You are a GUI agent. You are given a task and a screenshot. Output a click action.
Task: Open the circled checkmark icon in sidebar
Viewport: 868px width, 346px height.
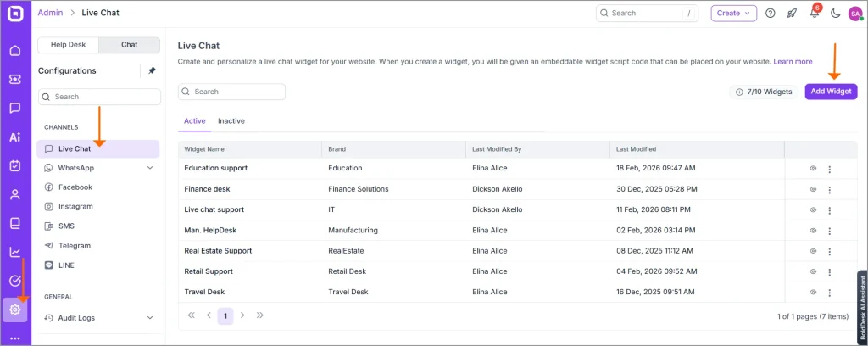(x=15, y=282)
